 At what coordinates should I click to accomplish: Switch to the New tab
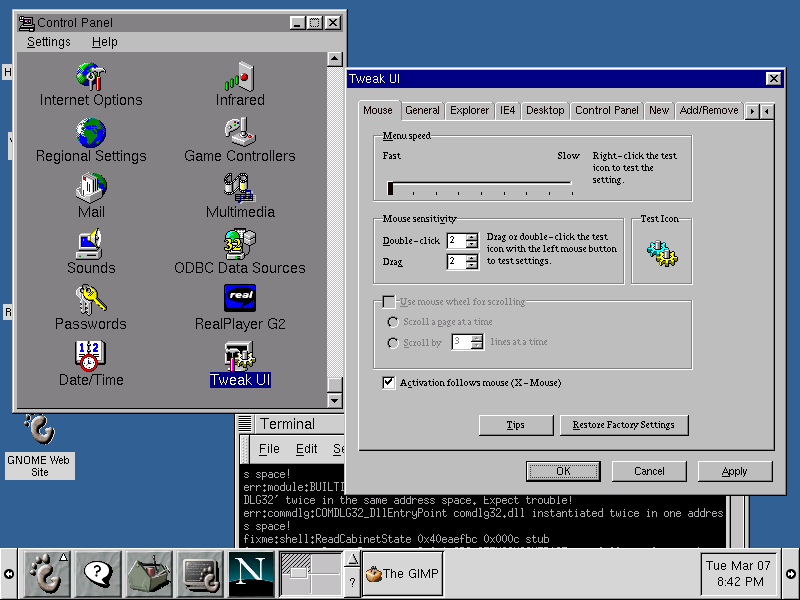tap(659, 111)
